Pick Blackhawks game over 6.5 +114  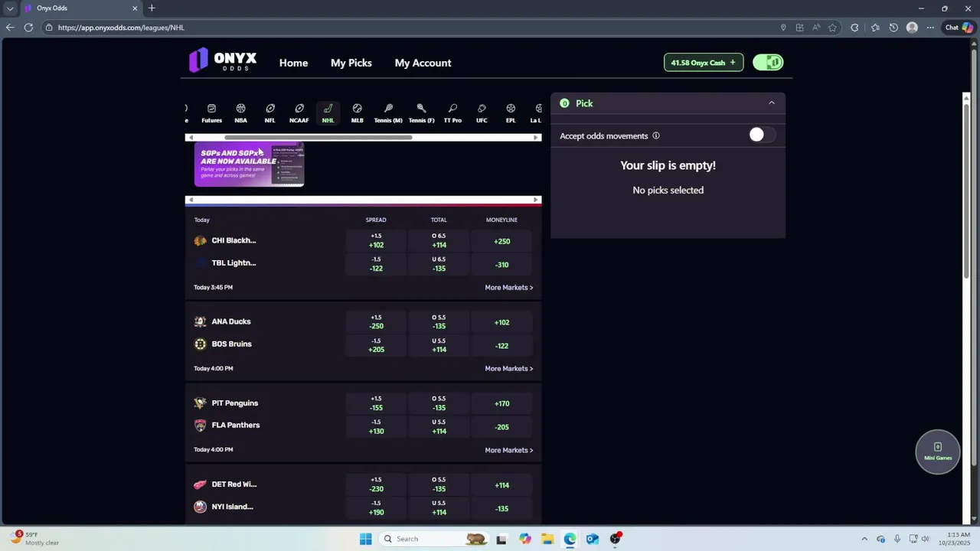pyautogui.click(x=439, y=241)
